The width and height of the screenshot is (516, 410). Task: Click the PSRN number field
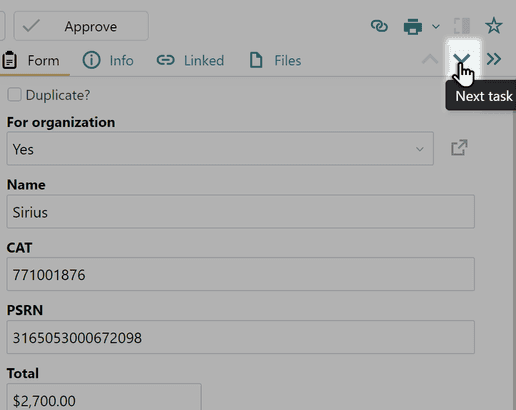point(241,337)
